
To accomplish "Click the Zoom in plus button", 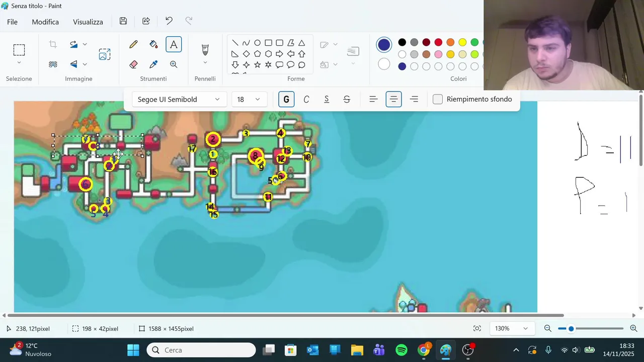I will point(633,328).
